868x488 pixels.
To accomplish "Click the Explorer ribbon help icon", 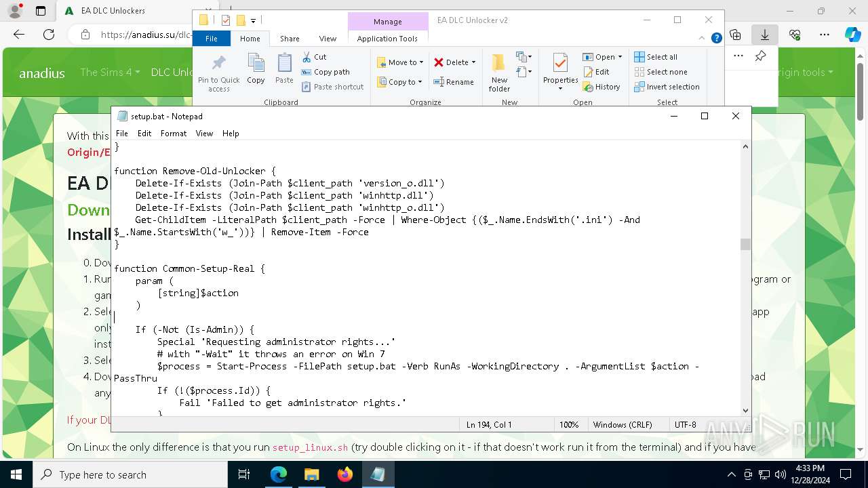I will 717,39.
